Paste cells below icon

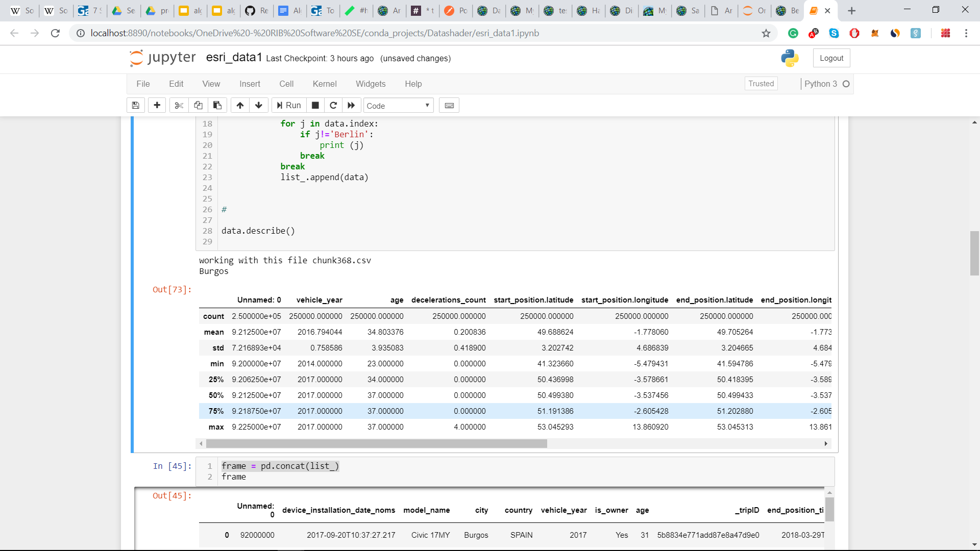coord(217,106)
